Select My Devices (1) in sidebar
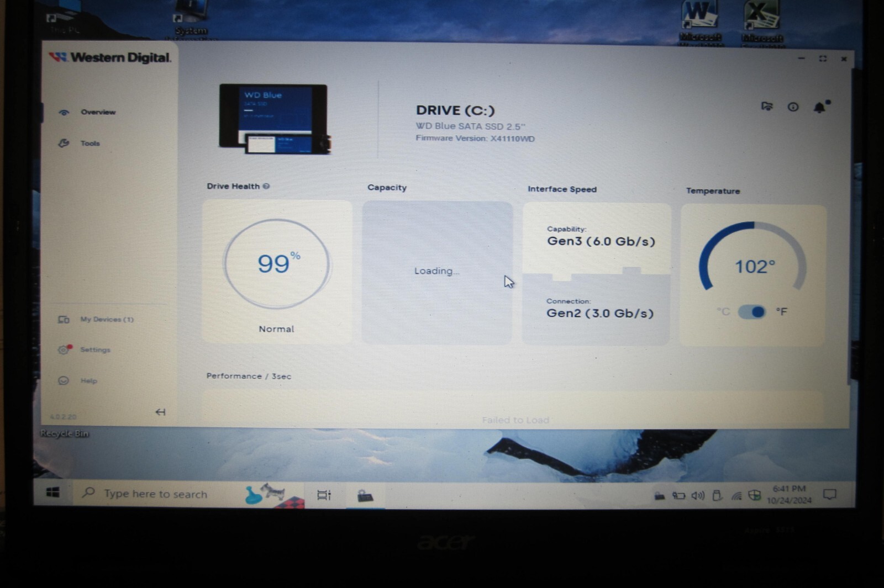The height and width of the screenshot is (588, 884). coord(107,320)
